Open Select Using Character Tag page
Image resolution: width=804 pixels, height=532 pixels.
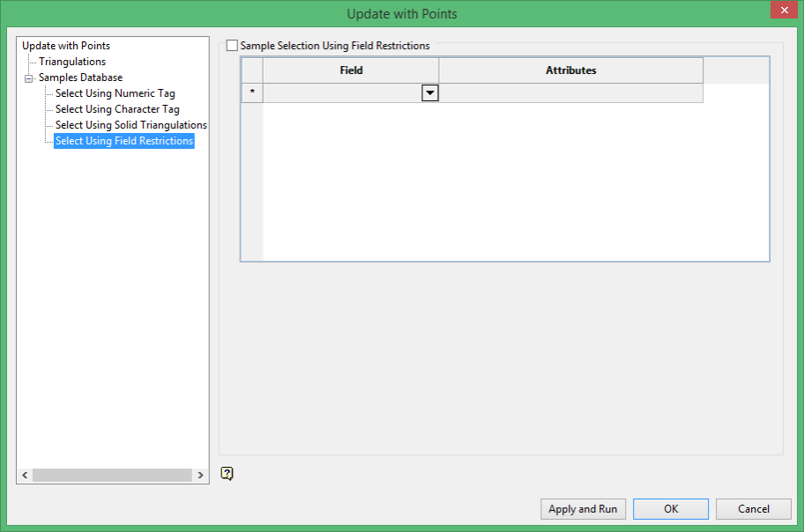tap(117, 109)
